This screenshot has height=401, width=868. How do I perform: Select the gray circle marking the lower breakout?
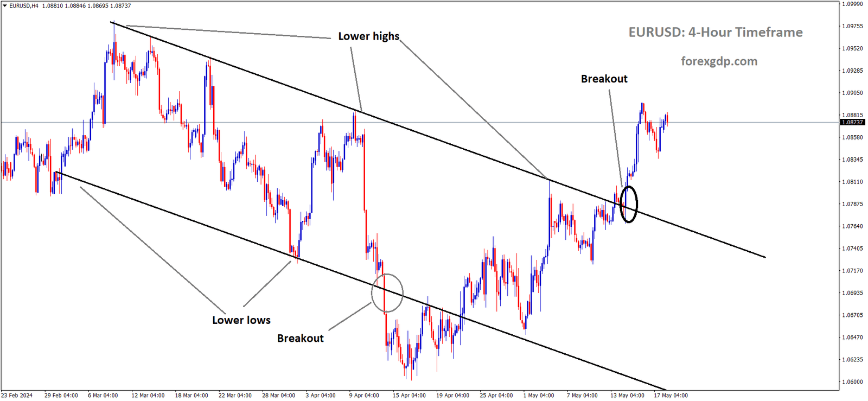[387, 294]
